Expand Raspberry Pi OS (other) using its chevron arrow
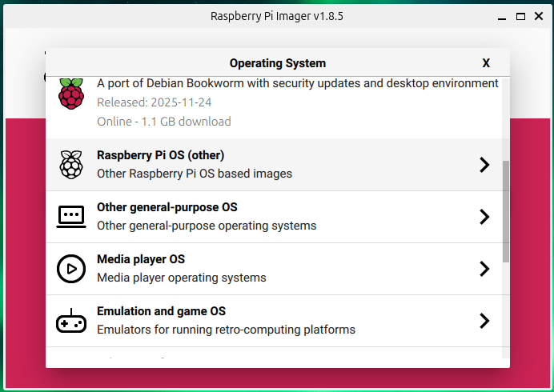The height and width of the screenshot is (392, 554). click(484, 165)
